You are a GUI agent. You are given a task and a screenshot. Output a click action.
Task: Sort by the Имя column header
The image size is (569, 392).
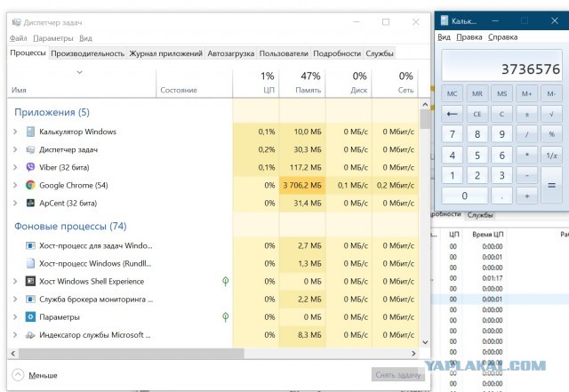[82, 84]
